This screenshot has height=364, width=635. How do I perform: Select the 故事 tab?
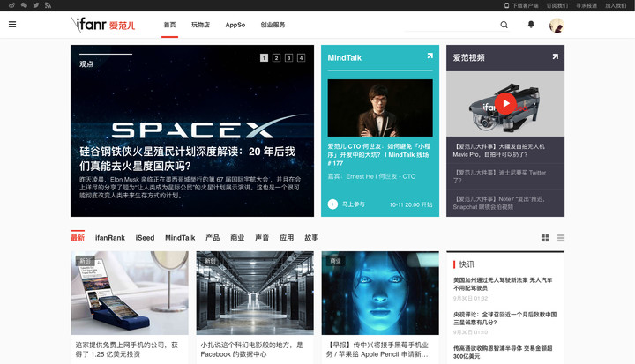pos(311,238)
